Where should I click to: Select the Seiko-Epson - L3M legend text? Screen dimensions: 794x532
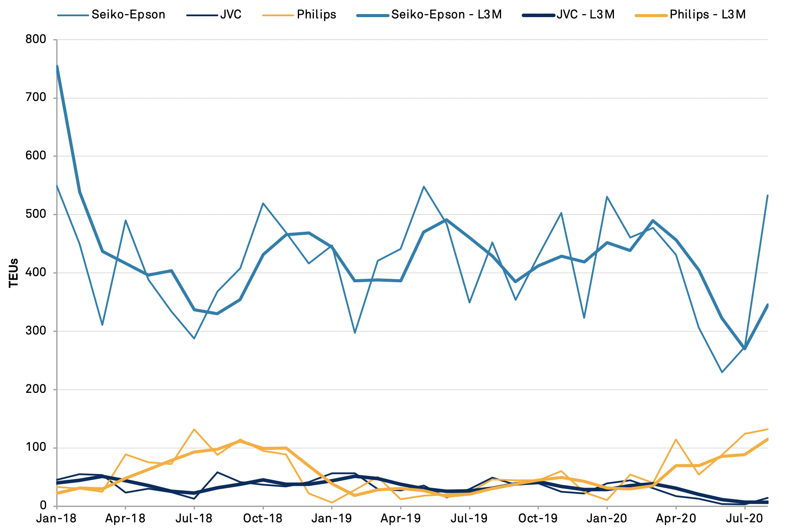pyautogui.click(x=446, y=15)
